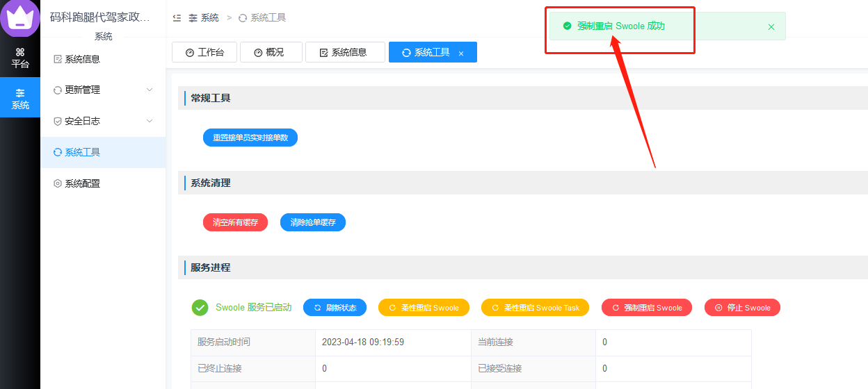Click the clock icon on 工作台 tab
868x389 pixels.
click(x=190, y=53)
